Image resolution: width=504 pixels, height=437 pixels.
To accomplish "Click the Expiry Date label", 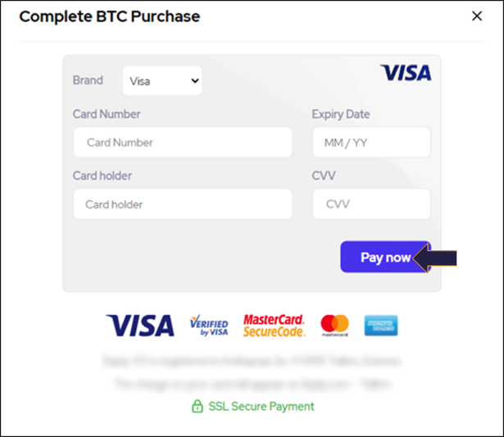I will click(340, 114).
